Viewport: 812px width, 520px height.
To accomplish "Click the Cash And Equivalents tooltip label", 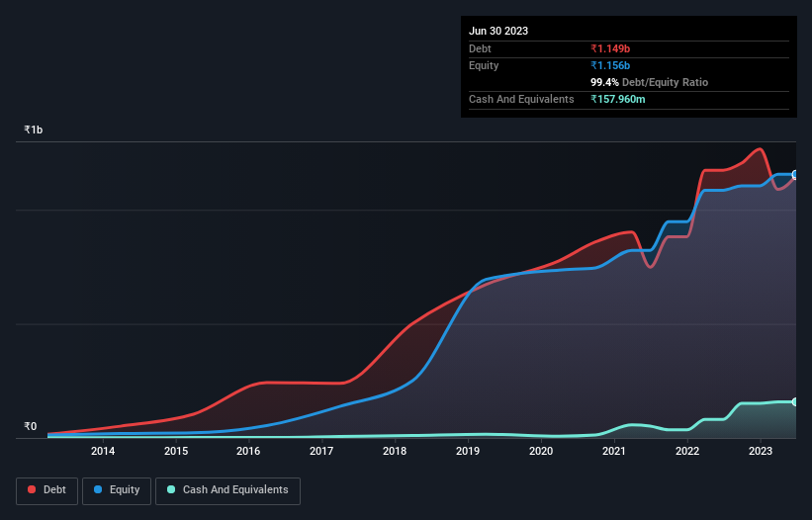I will click(521, 99).
